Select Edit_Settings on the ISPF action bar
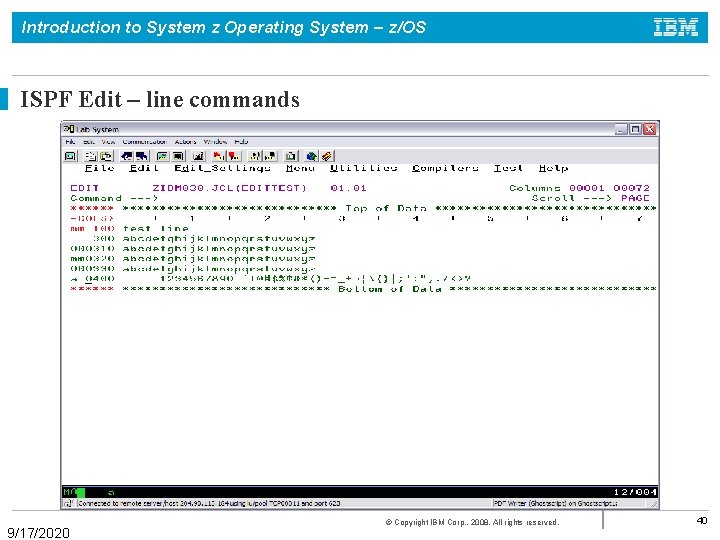Image resolution: width=720 pixels, height=540 pixels. tap(222, 168)
